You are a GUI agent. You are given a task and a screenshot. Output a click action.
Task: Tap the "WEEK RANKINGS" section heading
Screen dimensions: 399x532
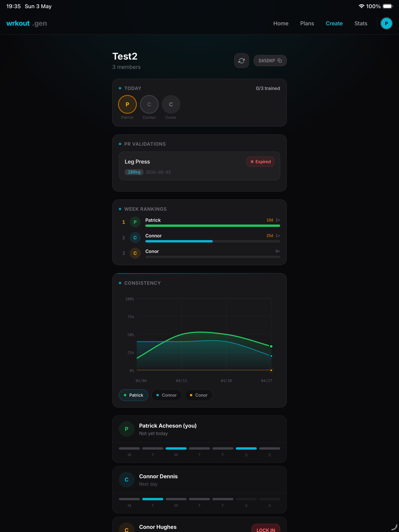145,209
